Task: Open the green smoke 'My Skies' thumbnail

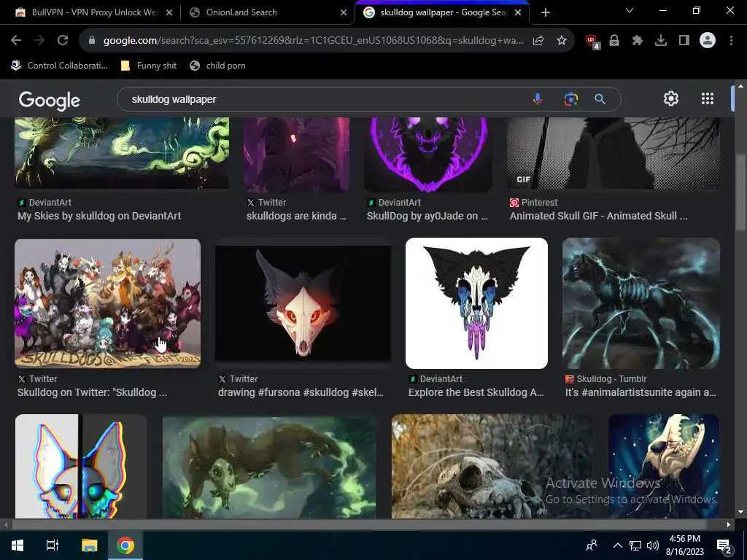Action: pyautogui.click(x=122, y=153)
